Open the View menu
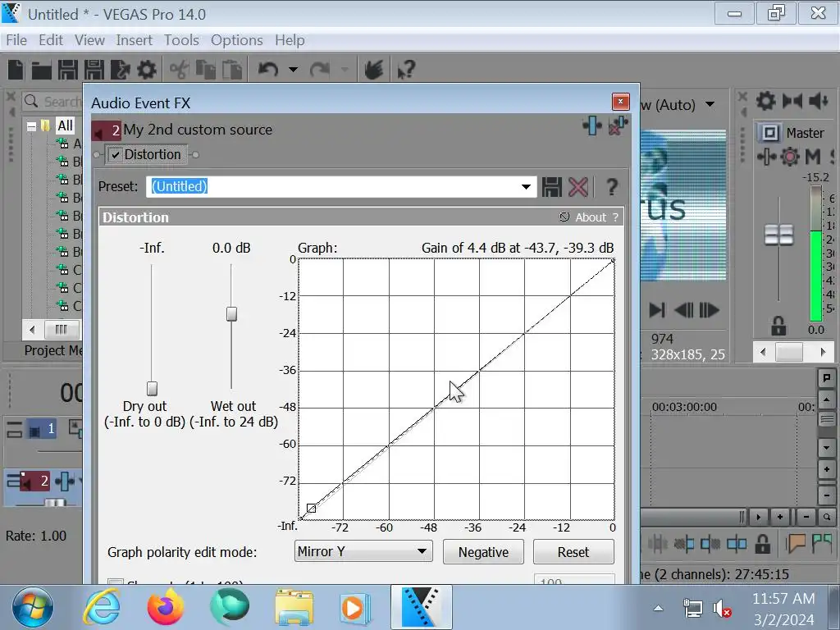Screen dimensions: 840x630 coord(89,40)
